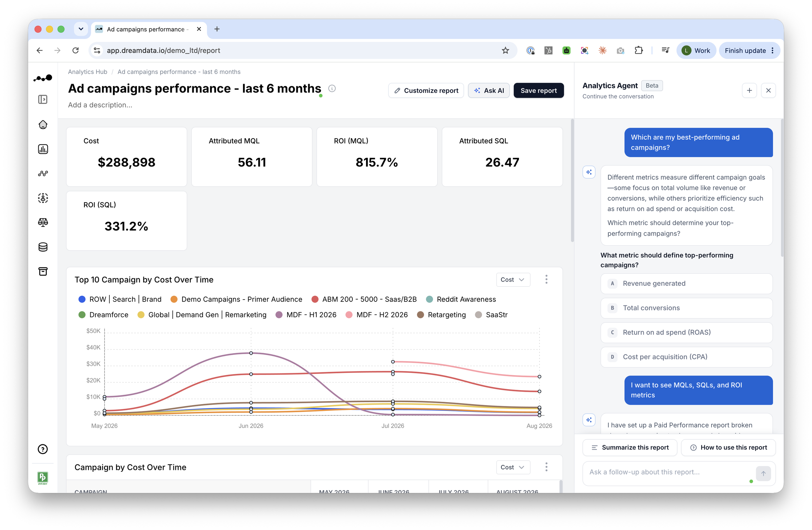This screenshot has height=530, width=812.
Task: Toggle Demo Campaigns - Primer Audience legend series
Action: 236,299
